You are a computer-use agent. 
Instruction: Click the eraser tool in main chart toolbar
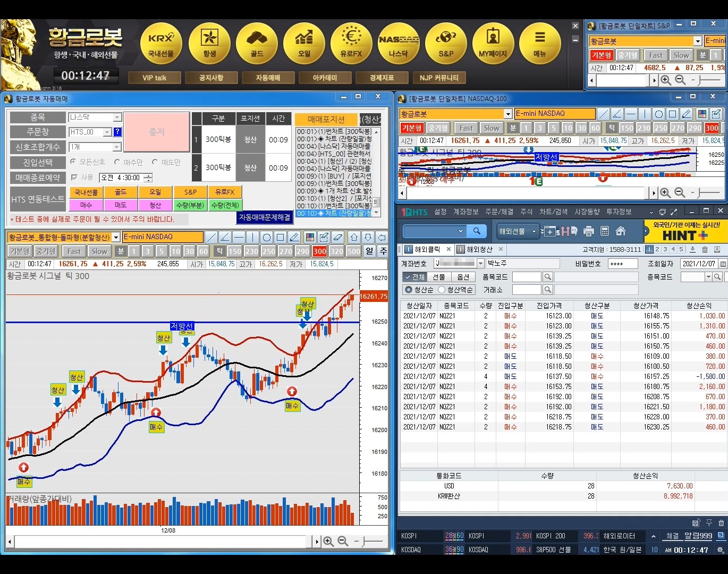pyautogui.click(x=337, y=237)
